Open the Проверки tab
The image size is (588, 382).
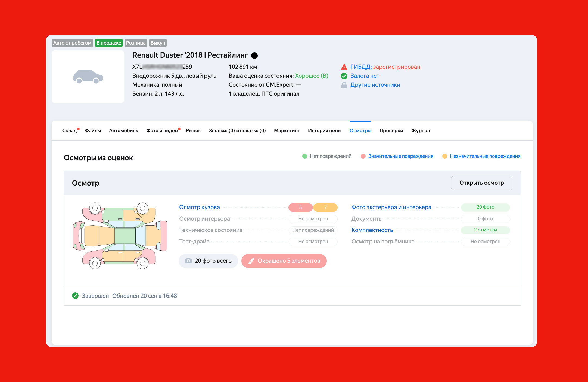391,131
